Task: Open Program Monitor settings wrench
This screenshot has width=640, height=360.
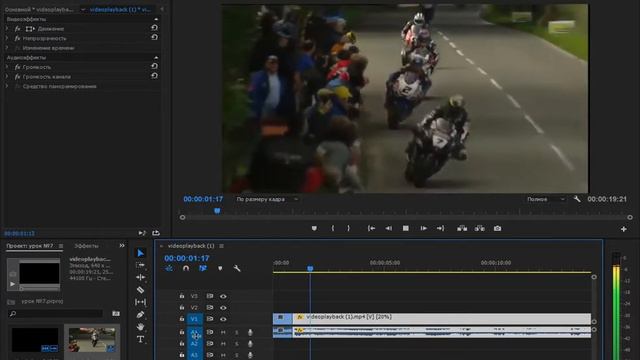Action: (x=577, y=199)
